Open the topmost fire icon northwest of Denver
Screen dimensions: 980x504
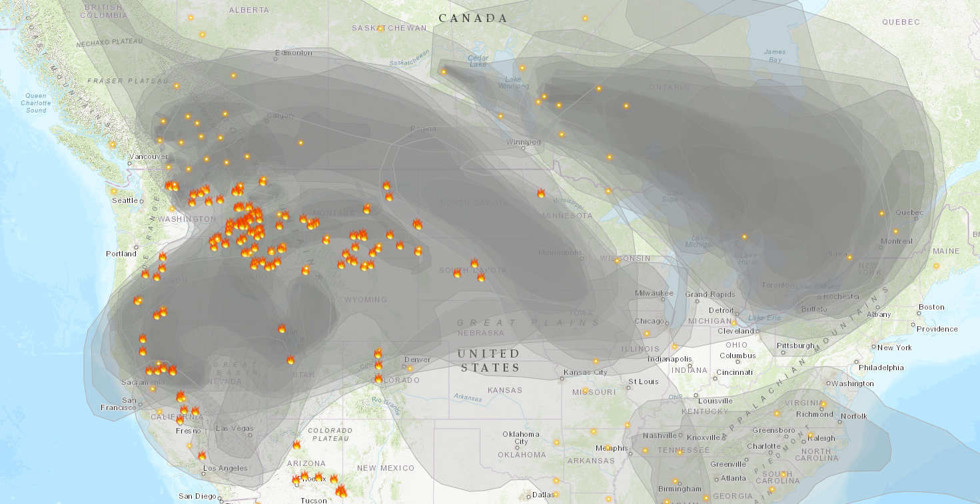(x=378, y=353)
